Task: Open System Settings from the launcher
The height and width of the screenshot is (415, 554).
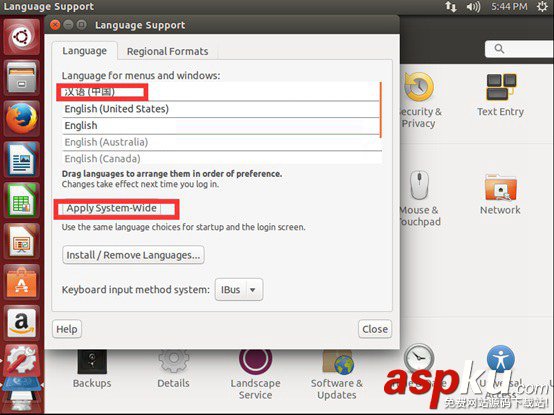Action: (22, 360)
